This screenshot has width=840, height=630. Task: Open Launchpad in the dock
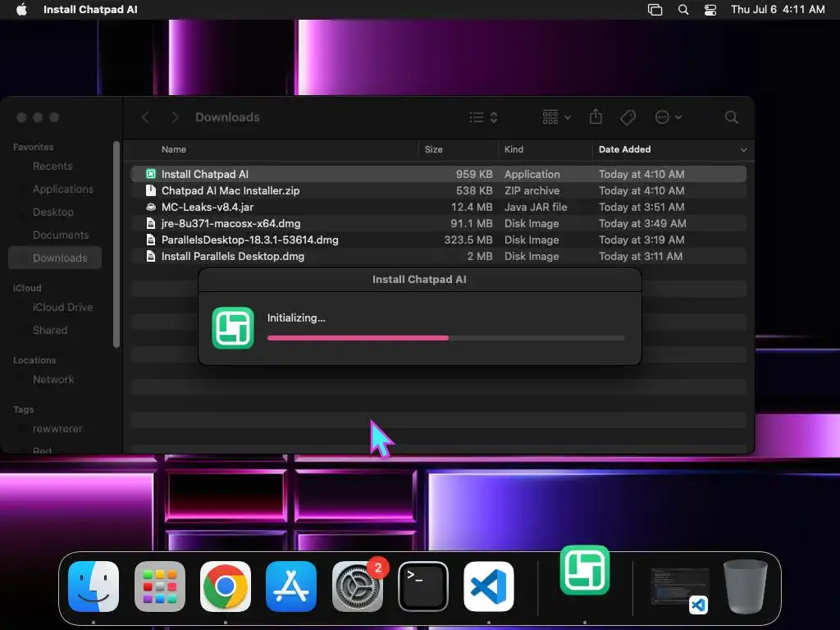(160, 586)
